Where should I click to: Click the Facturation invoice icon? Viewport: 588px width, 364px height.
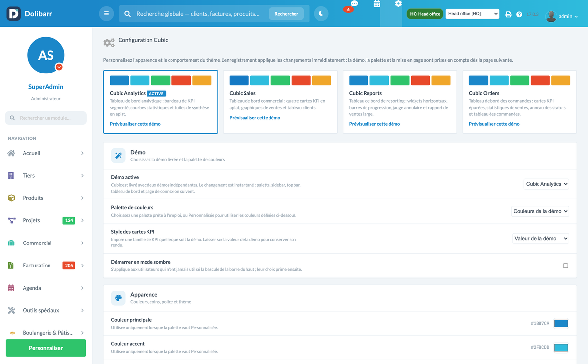pos(11,266)
